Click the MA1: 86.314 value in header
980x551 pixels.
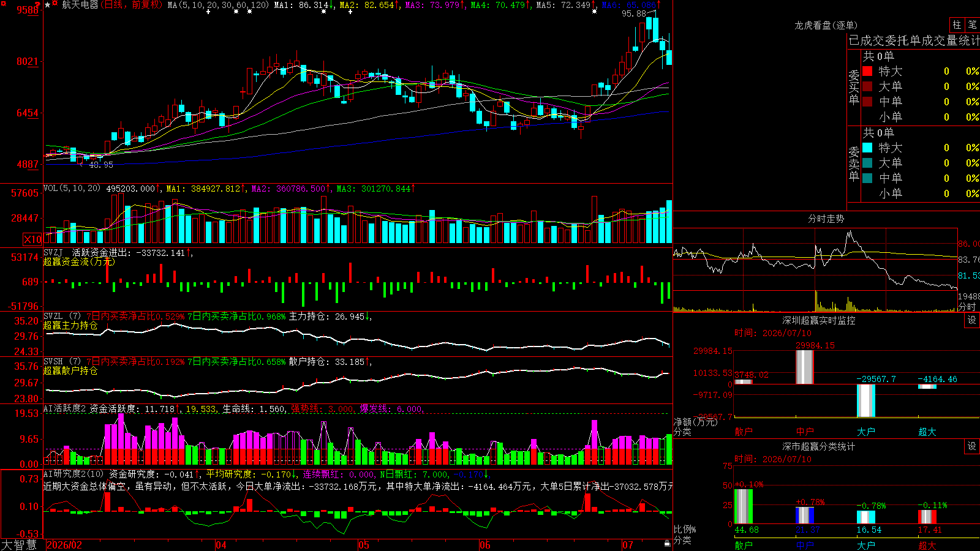point(301,5)
